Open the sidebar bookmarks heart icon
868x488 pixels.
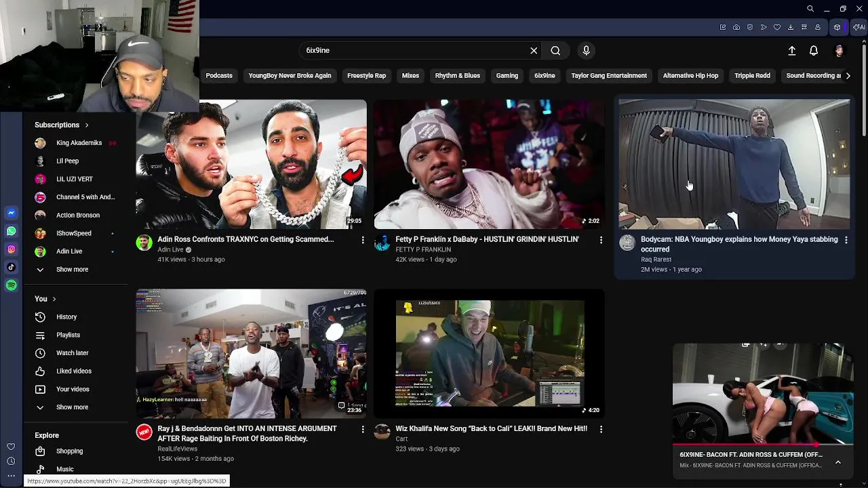[x=11, y=447]
